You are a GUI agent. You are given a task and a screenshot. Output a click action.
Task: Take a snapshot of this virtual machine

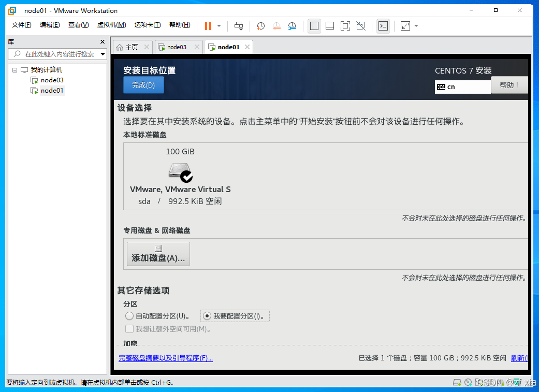click(260, 26)
